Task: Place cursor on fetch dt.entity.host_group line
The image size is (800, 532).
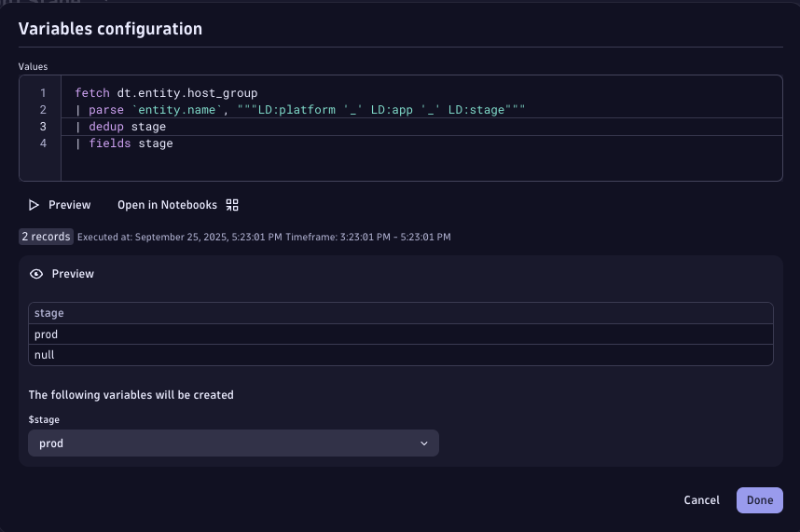Action: click(x=166, y=93)
